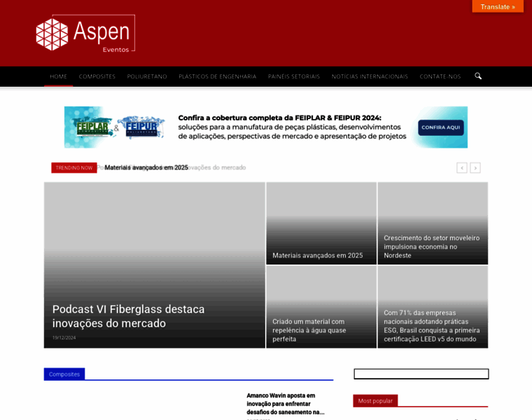Open Podcast VI Fiberglass featured article

(x=128, y=316)
